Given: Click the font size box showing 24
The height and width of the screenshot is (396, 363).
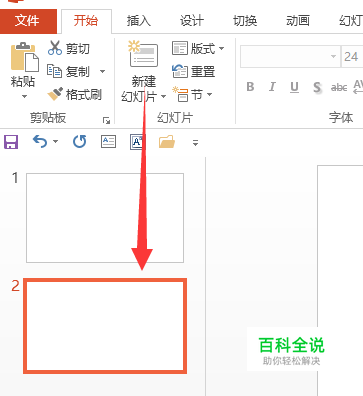Looking at the screenshot, I should click(352, 56).
